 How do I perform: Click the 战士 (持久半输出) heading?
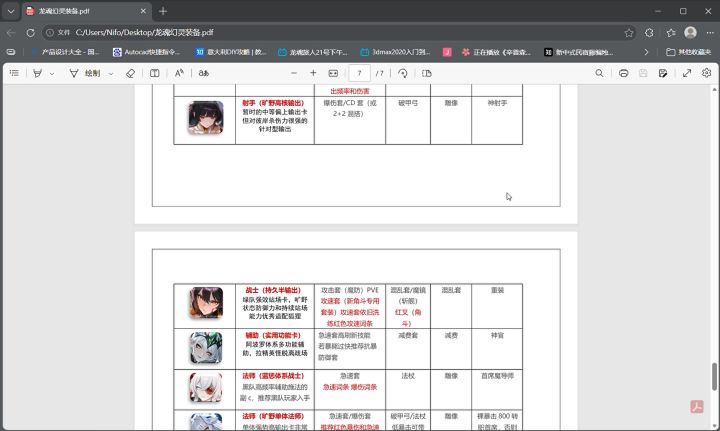point(273,290)
